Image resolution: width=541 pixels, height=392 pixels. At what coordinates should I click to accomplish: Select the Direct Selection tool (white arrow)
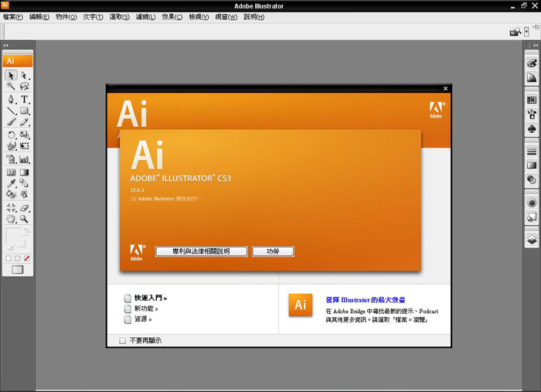click(x=24, y=75)
